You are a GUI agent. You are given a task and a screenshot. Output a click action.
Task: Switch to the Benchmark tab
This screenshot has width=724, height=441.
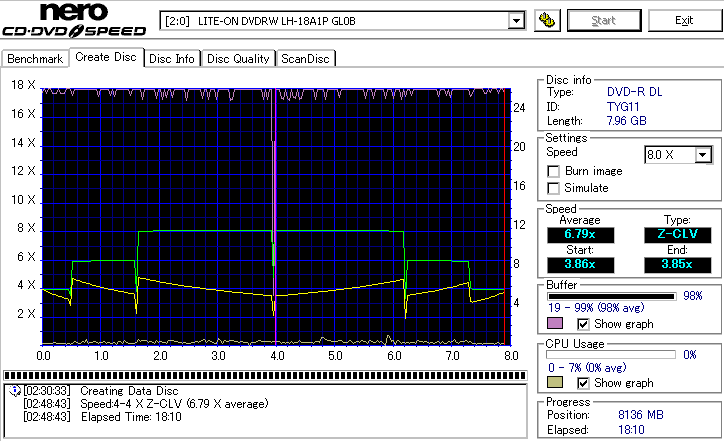click(x=35, y=59)
